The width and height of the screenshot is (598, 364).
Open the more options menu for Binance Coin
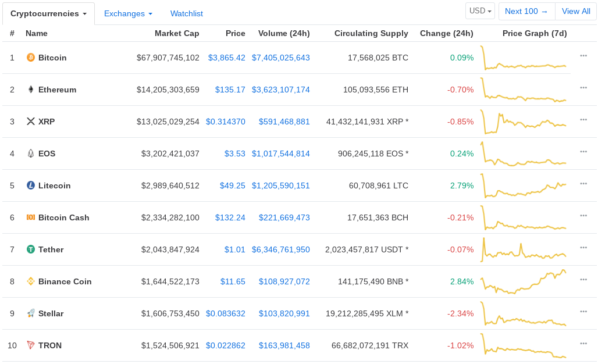pyautogui.click(x=583, y=280)
